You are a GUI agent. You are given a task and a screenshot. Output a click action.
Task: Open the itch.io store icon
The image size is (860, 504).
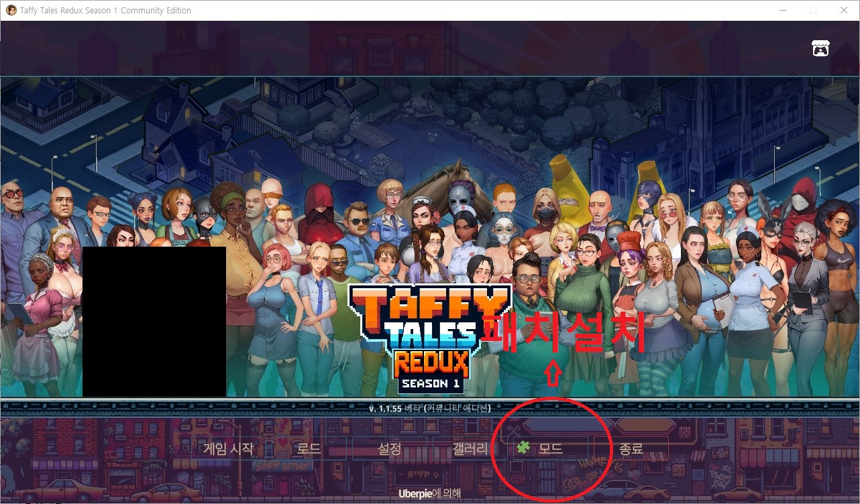(x=820, y=48)
